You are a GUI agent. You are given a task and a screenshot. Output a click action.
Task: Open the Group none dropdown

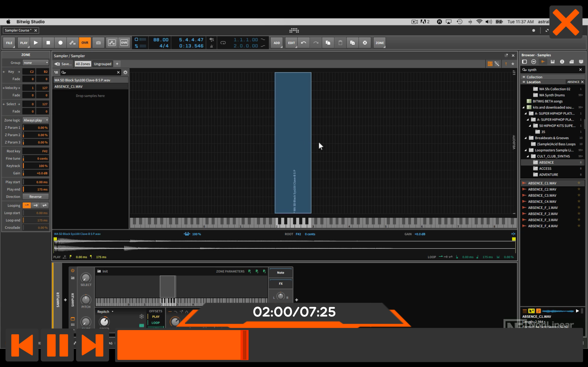[36, 63]
